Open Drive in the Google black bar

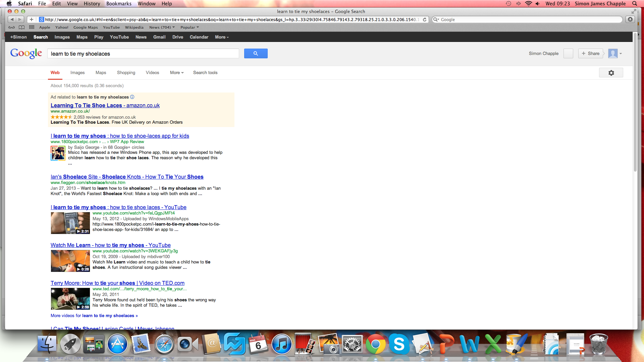point(178,37)
